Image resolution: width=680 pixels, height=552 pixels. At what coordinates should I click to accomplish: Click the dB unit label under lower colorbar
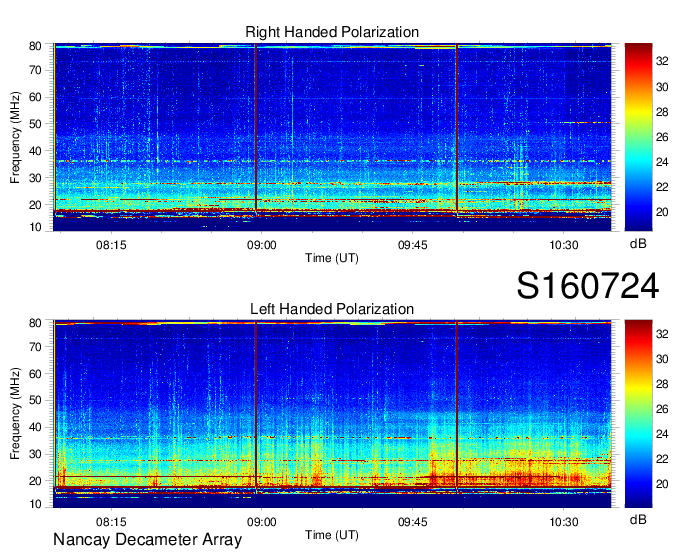(x=638, y=519)
